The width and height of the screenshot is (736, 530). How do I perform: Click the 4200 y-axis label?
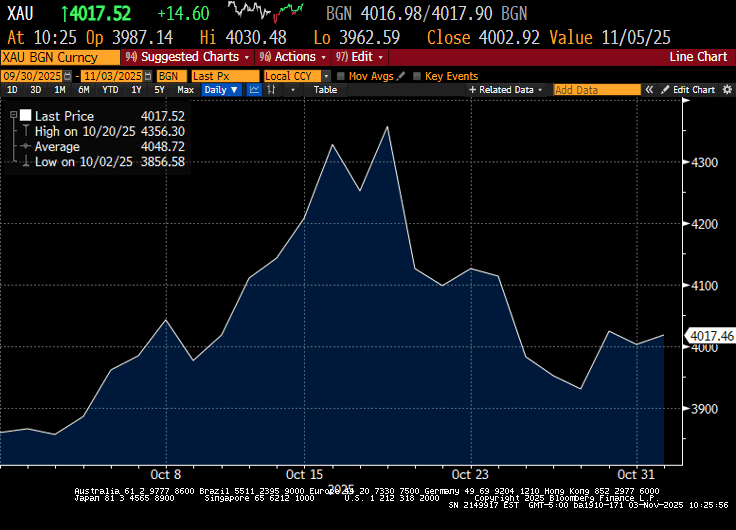pos(705,224)
